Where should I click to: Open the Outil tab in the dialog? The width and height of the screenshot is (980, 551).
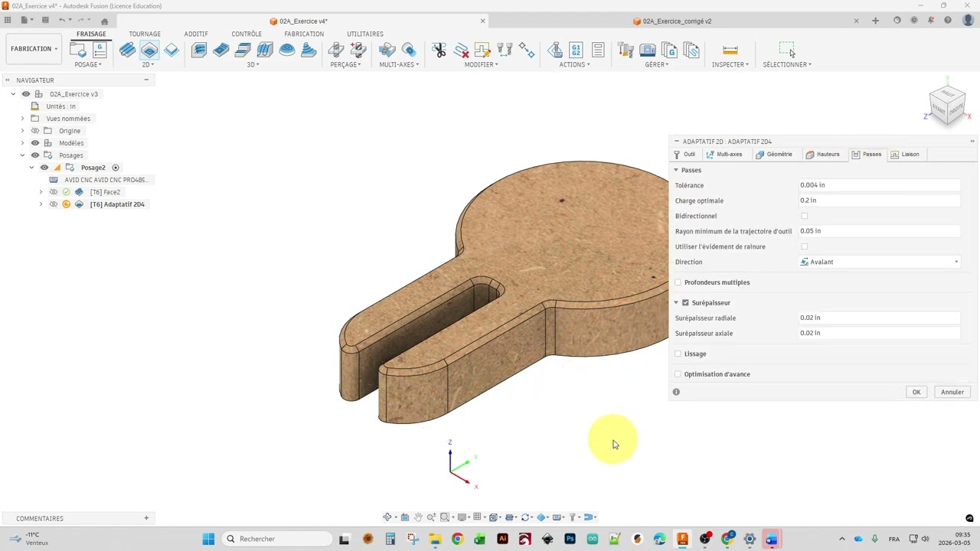pyautogui.click(x=684, y=155)
